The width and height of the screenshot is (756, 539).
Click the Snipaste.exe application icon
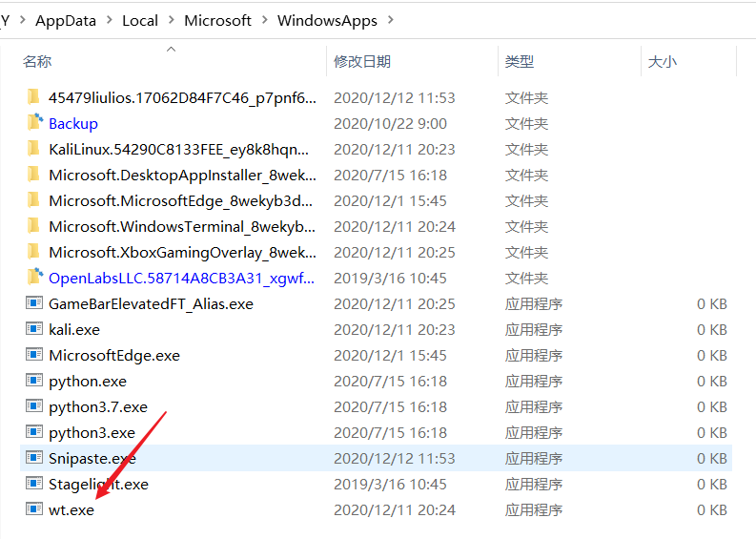(x=33, y=458)
